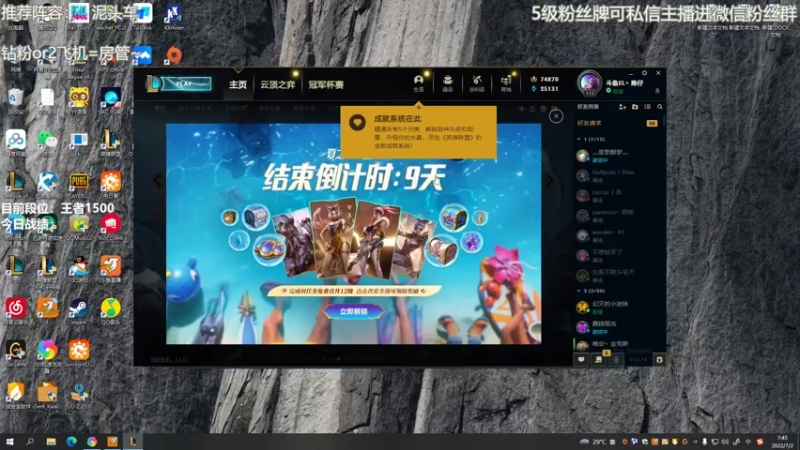Go to next banner with right arrow

549,180
